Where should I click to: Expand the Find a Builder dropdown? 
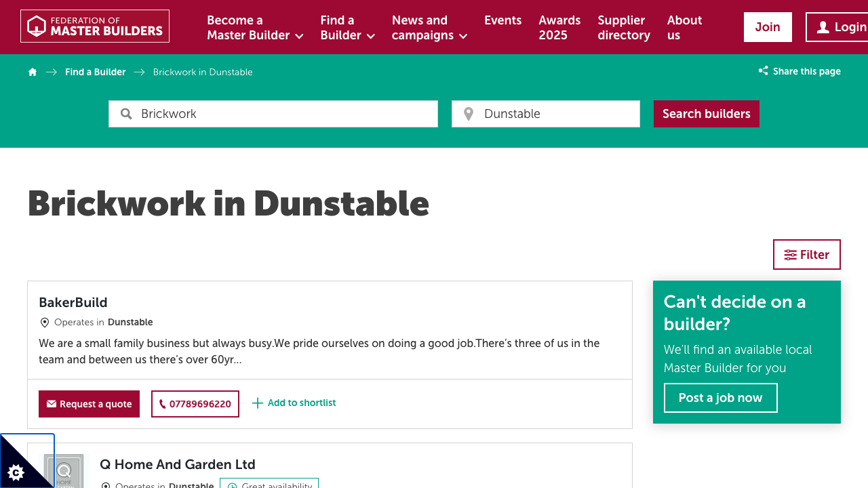pos(347,28)
